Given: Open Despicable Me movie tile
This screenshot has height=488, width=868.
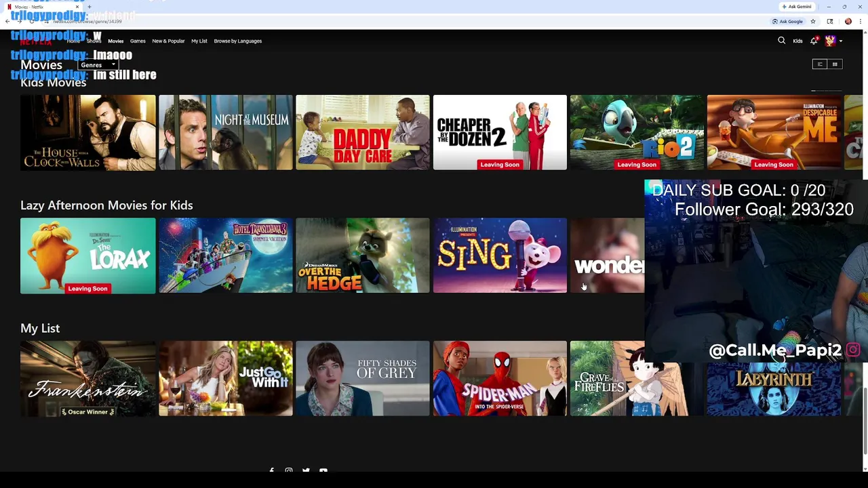Looking at the screenshot, I should tap(774, 132).
